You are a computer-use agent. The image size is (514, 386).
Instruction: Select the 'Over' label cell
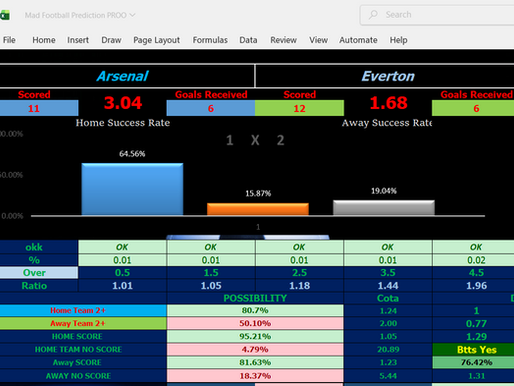point(39,273)
